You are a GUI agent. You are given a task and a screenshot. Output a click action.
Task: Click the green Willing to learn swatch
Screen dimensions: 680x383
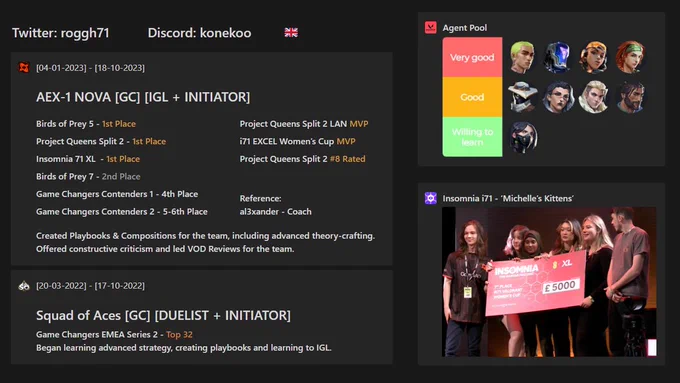pyautogui.click(x=472, y=137)
